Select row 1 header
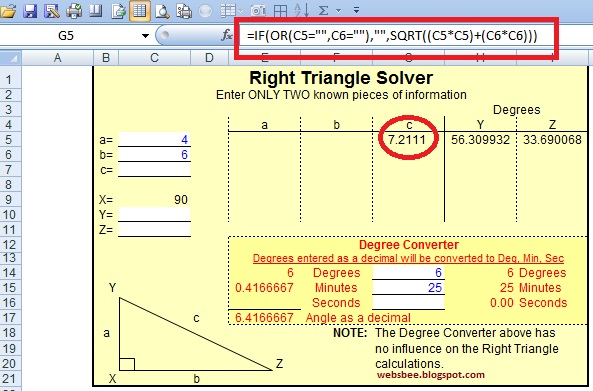The width and height of the screenshot is (593, 391). coord(10,80)
